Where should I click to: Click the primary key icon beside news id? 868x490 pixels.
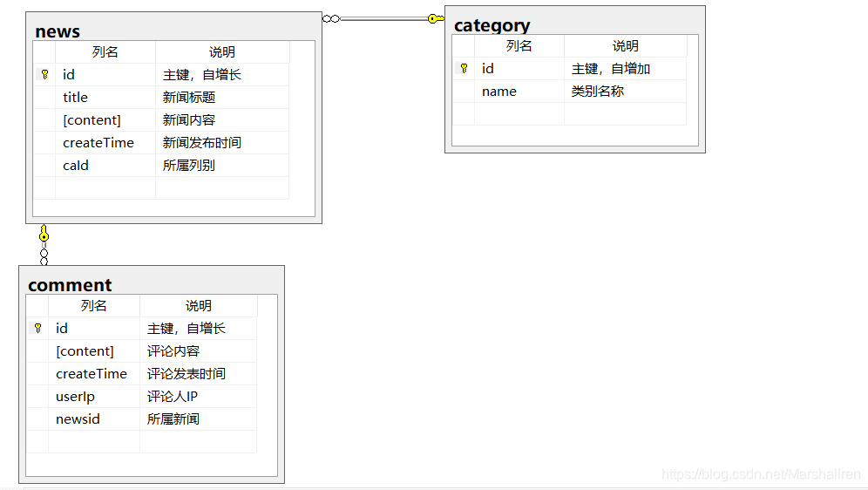pyautogui.click(x=44, y=74)
